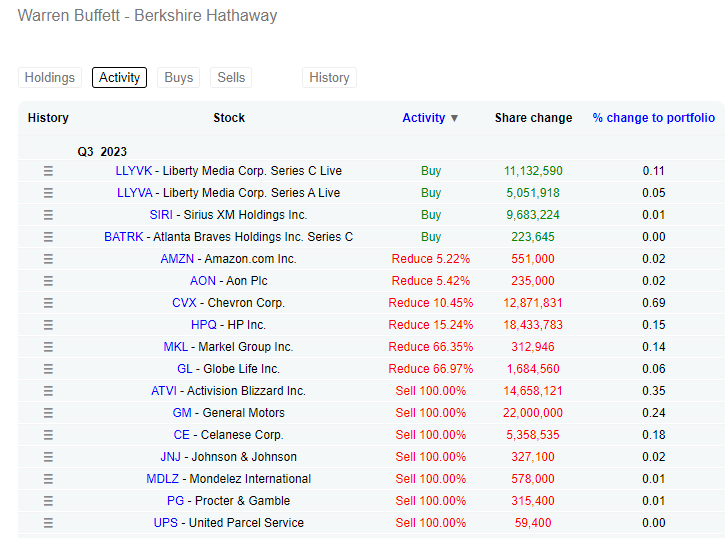Screen dimensions: 728x538
Task: Open history icon for CE row
Action: 48,435
